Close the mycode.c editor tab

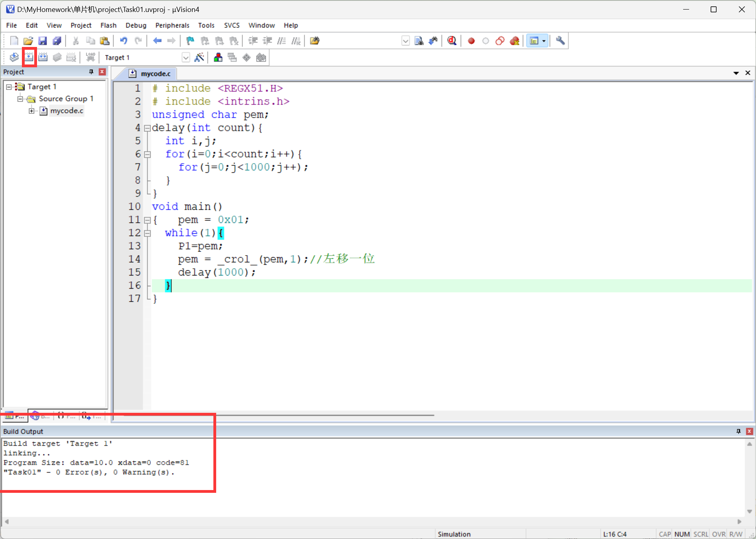748,73
